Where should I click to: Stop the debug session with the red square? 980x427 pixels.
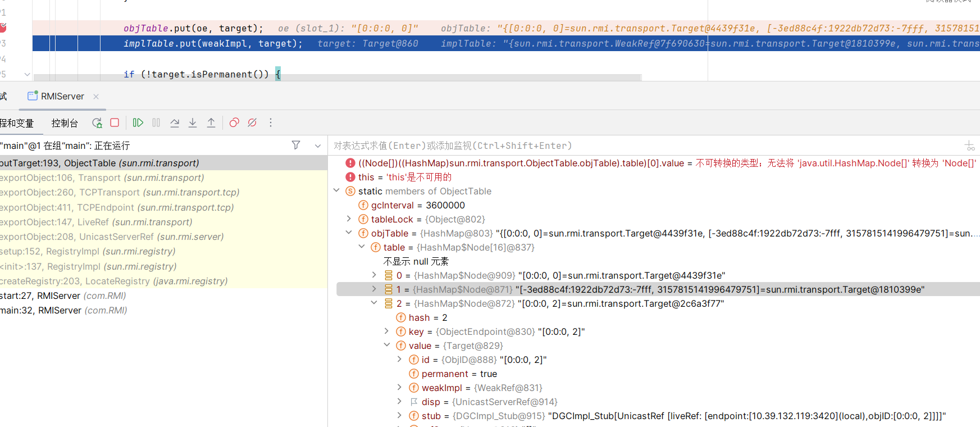tap(115, 122)
